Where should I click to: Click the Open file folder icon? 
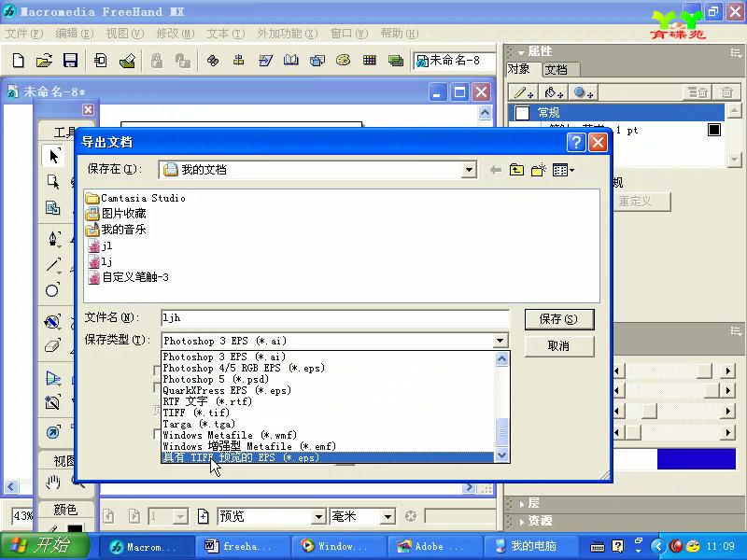[44, 61]
